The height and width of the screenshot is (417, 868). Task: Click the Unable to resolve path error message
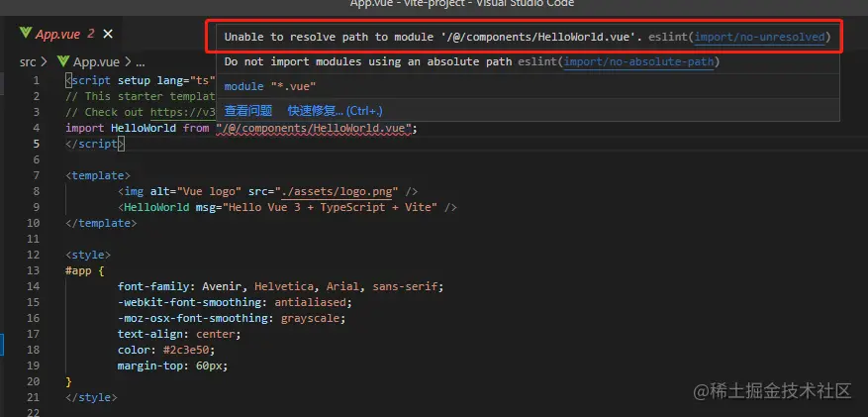point(432,37)
